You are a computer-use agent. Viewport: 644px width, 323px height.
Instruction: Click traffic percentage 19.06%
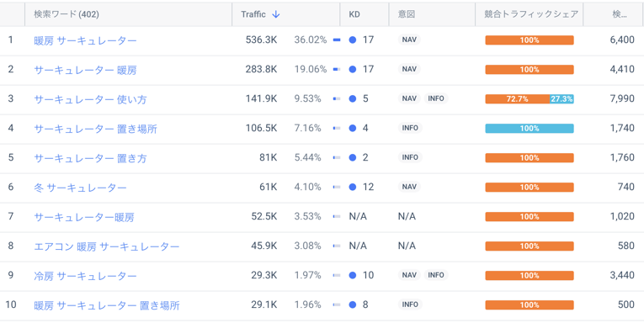pyautogui.click(x=311, y=69)
